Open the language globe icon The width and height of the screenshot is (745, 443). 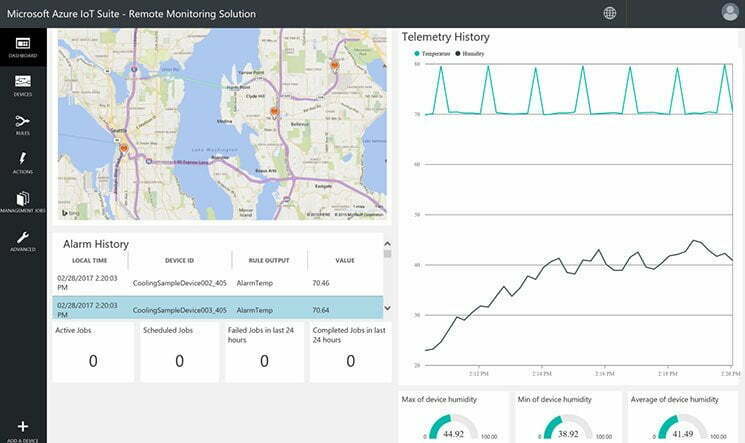click(610, 13)
